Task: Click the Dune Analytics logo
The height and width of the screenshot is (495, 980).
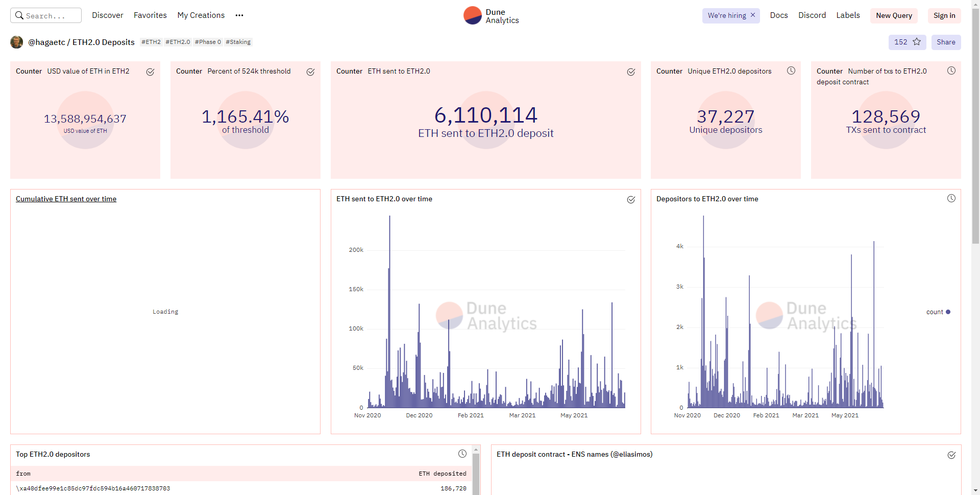Action: pos(491,16)
